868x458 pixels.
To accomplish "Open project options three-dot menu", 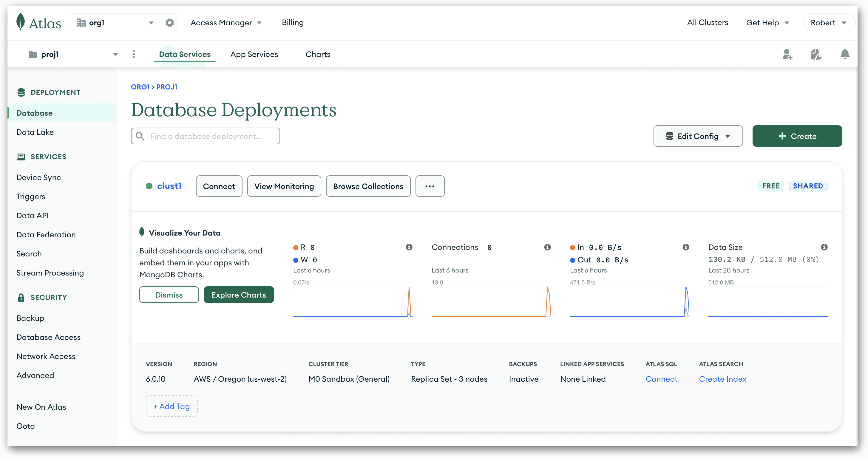I will click(134, 54).
